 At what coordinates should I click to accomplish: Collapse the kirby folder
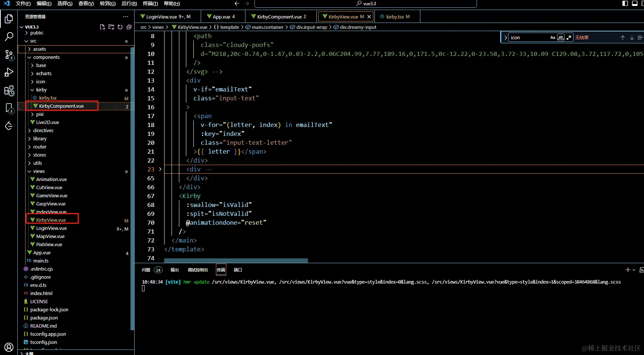pyautogui.click(x=32, y=90)
